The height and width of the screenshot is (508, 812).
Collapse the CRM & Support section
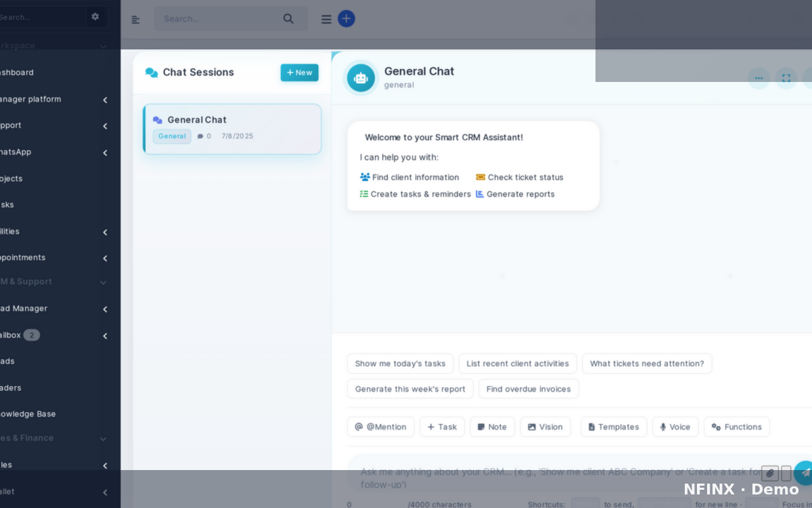coord(103,282)
